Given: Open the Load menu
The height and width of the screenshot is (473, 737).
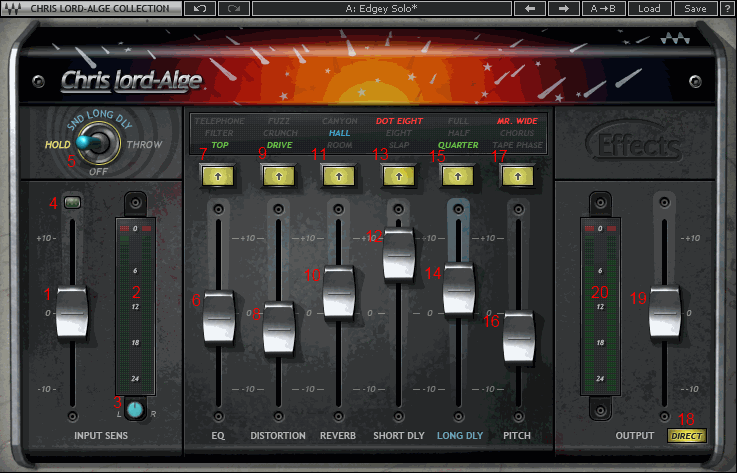Looking at the screenshot, I should pyautogui.click(x=649, y=8).
